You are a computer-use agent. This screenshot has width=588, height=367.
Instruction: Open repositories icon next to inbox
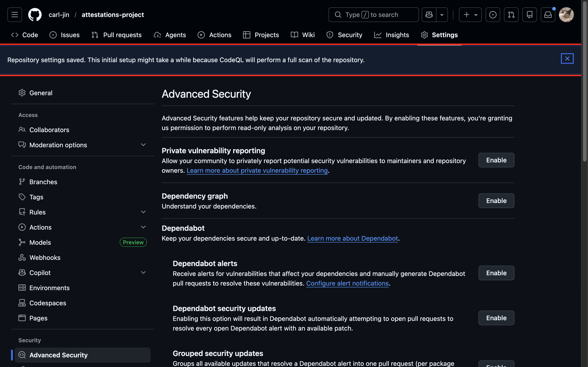(x=529, y=14)
